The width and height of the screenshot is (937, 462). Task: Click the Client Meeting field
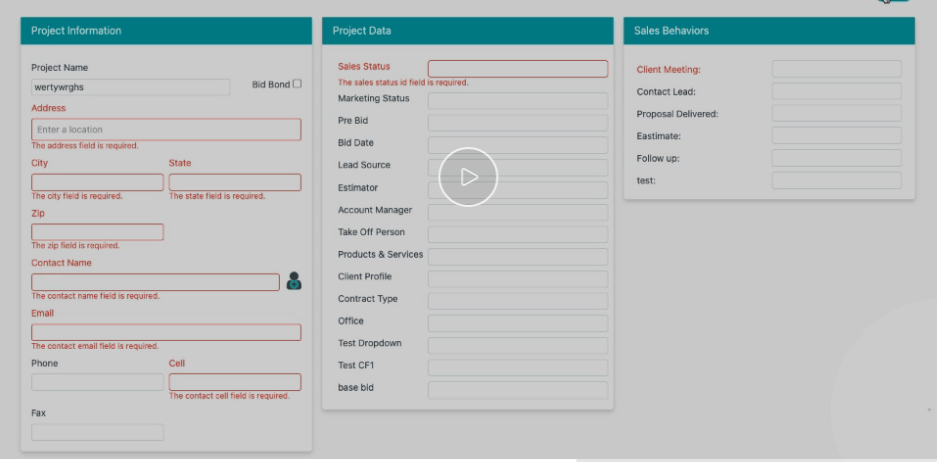click(x=837, y=69)
